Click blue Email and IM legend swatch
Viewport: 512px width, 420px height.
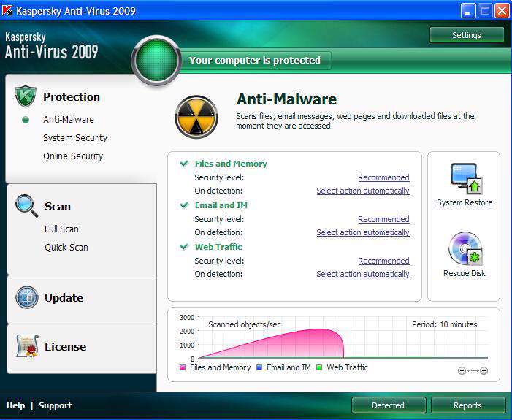click(259, 367)
